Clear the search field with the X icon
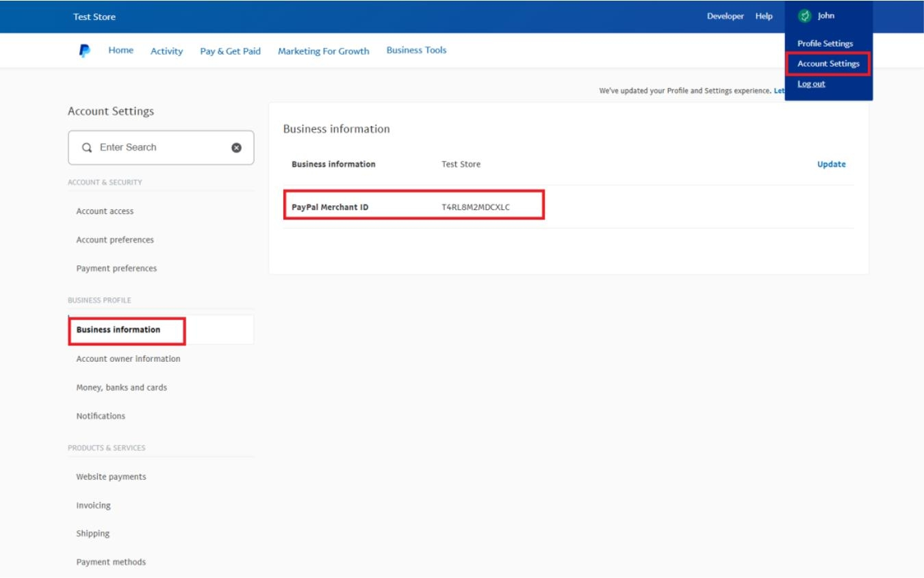The width and height of the screenshot is (924, 578). (237, 148)
